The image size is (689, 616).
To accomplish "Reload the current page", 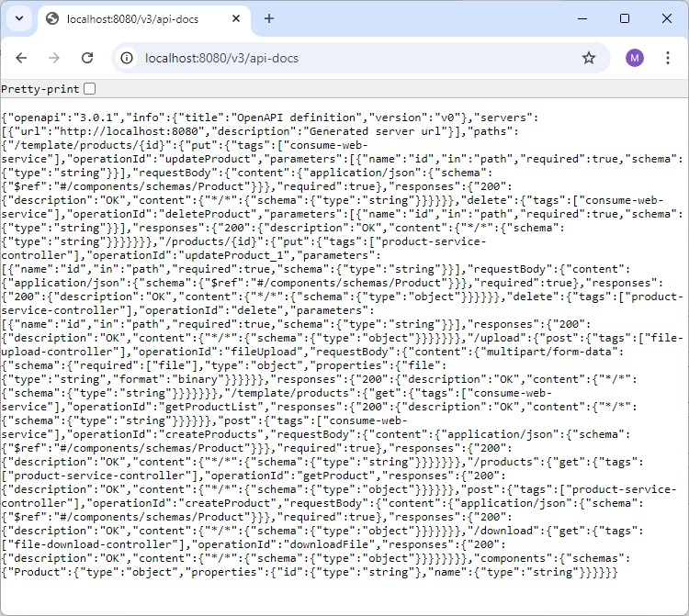I will click(87, 58).
